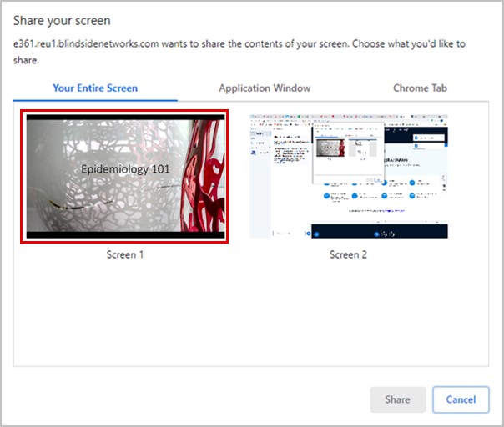
Task: Switch to the Application Window tab
Action: coord(265,88)
